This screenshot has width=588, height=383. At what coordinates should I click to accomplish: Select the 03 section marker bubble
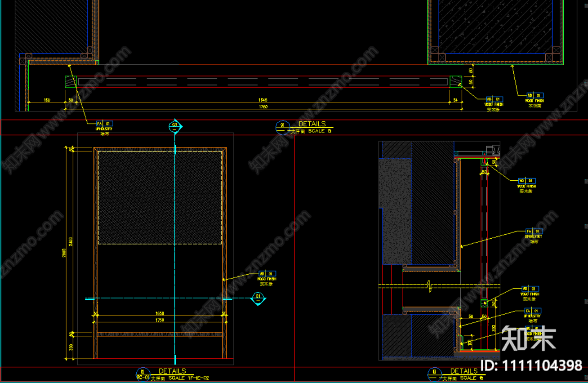[175, 126]
